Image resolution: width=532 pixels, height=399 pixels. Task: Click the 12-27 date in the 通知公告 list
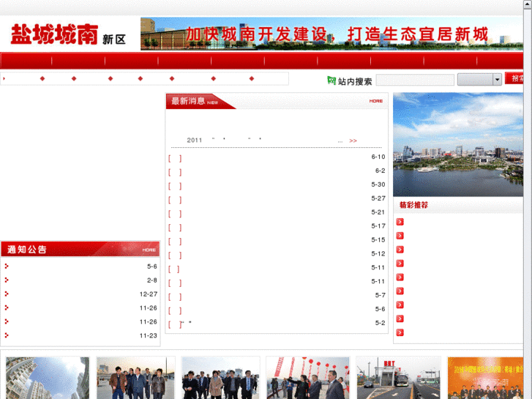click(149, 294)
